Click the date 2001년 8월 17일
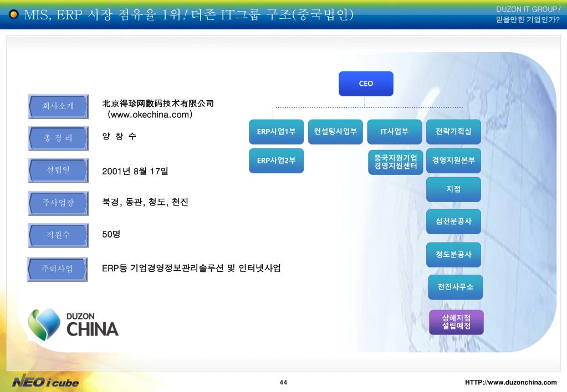This screenshot has height=392, width=567. 135,171
